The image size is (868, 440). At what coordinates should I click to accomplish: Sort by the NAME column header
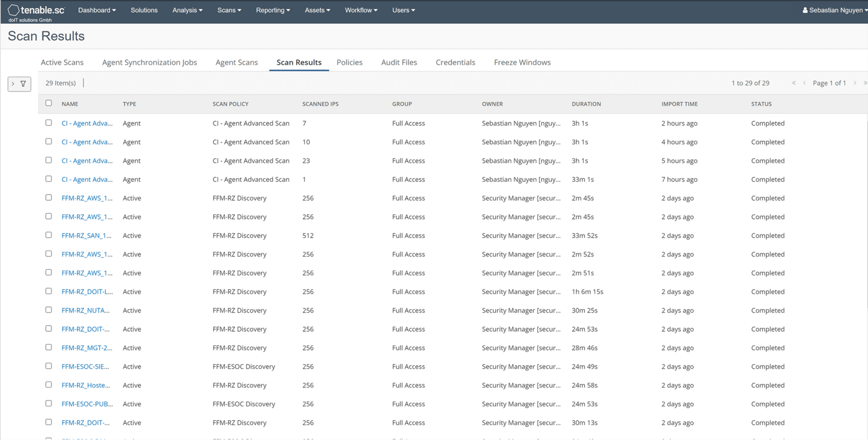click(70, 104)
